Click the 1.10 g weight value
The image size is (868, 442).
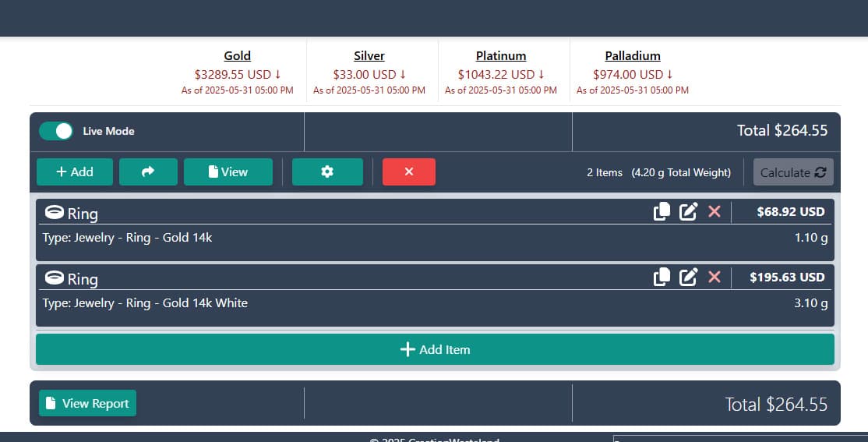811,238
